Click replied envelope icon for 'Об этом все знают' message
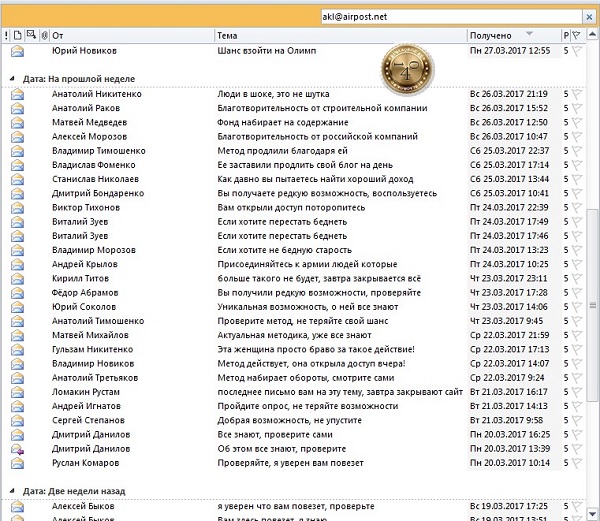Viewport: 600px width, 521px height. click(x=17, y=449)
